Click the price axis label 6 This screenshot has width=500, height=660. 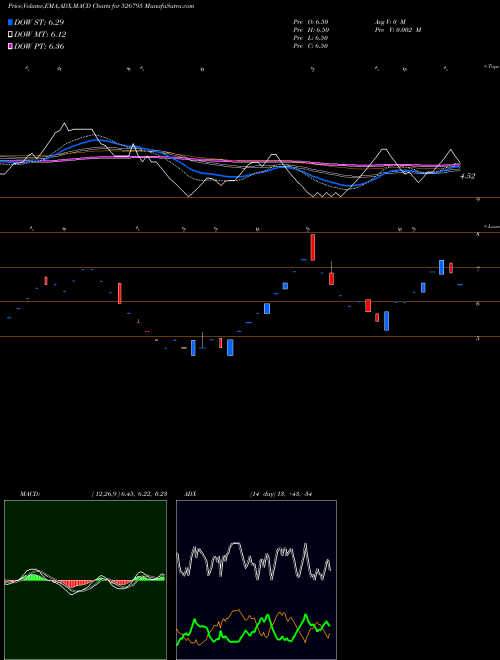tap(478, 303)
